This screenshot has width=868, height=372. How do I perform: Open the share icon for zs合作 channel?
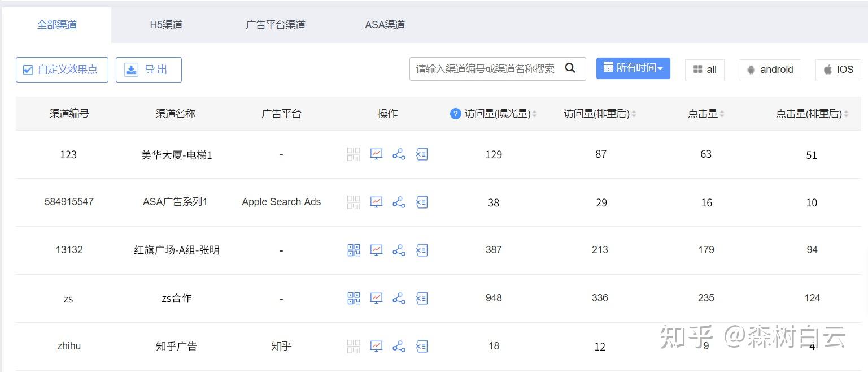pyautogui.click(x=398, y=298)
